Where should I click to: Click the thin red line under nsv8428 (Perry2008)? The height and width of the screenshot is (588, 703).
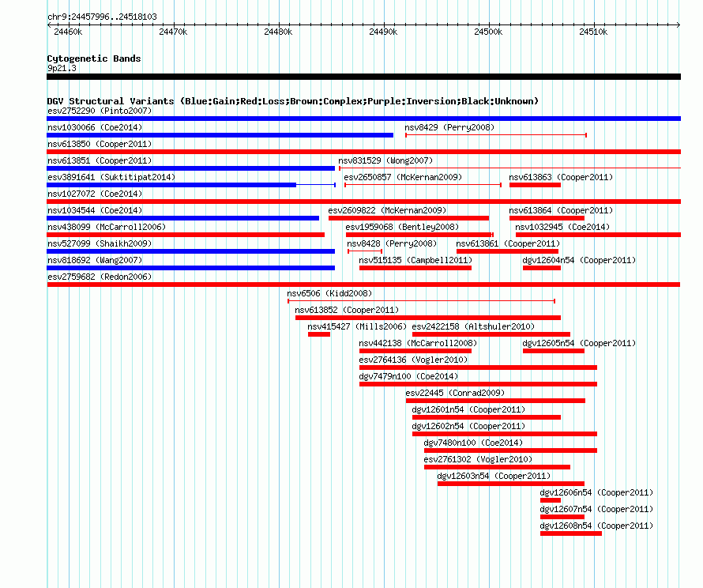tap(365, 251)
